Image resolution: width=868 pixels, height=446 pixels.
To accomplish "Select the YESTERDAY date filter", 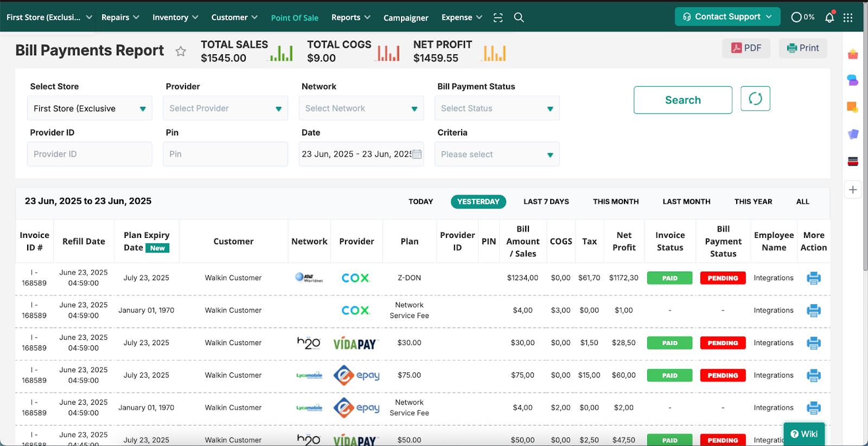I will click(x=478, y=202).
